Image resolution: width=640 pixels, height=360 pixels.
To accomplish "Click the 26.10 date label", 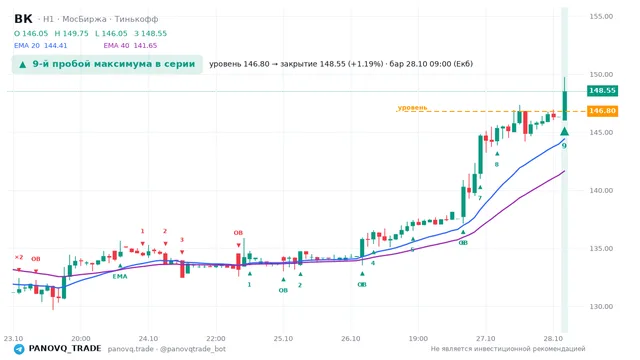I will (351, 338).
